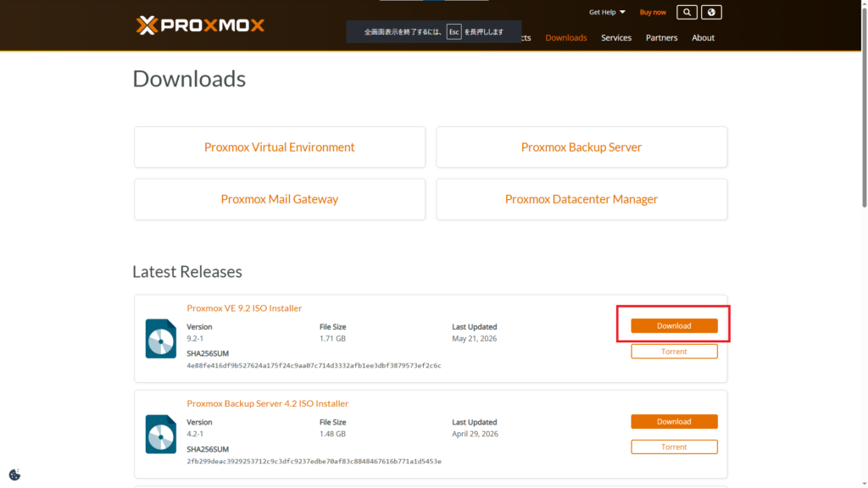Screen dimensions: 868x488
Task: Open the Downloads menu item
Action: click(x=565, y=37)
